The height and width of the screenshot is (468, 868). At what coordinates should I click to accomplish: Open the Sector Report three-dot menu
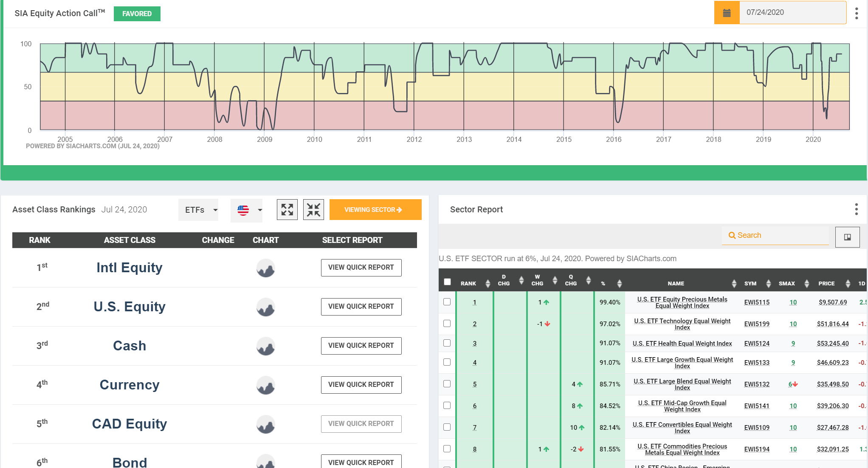pyautogui.click(x=856, y=209)
